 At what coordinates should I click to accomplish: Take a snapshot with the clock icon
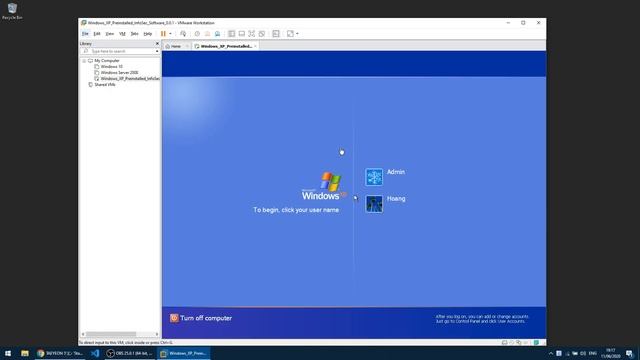click(x=197, y=34)
